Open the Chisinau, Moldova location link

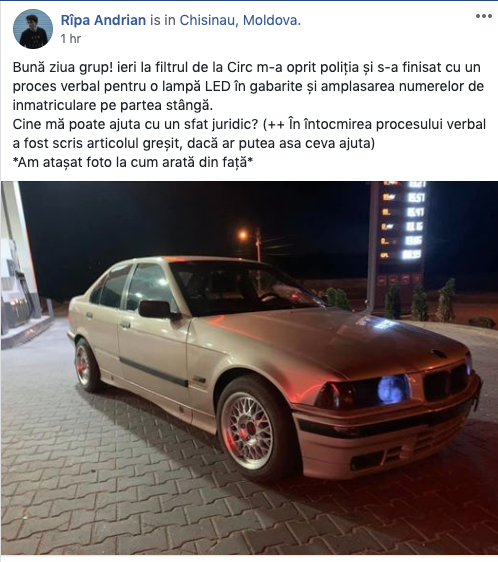[x=238, y=20]
